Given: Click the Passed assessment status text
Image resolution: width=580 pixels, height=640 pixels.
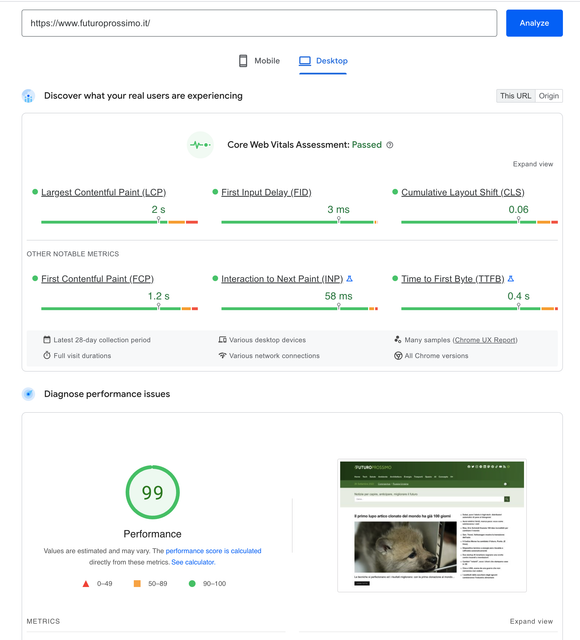Looking at the screenshot, I should (367, 145).
